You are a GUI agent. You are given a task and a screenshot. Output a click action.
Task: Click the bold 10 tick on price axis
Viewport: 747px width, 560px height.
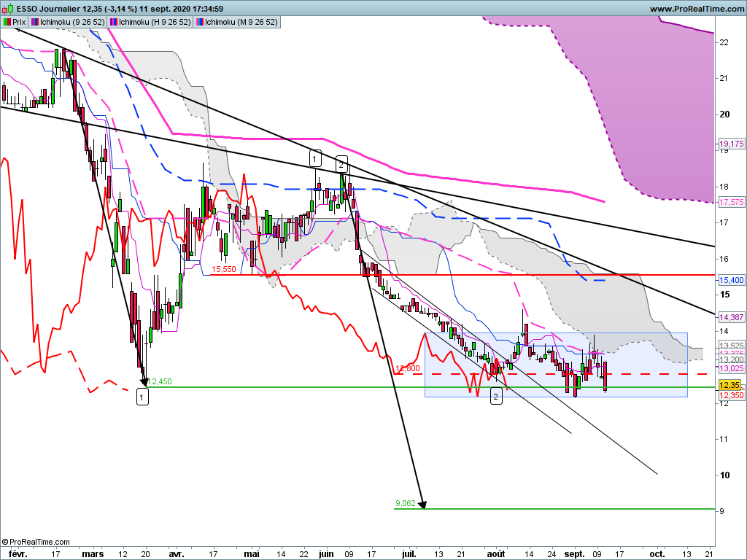pos(724,475)
